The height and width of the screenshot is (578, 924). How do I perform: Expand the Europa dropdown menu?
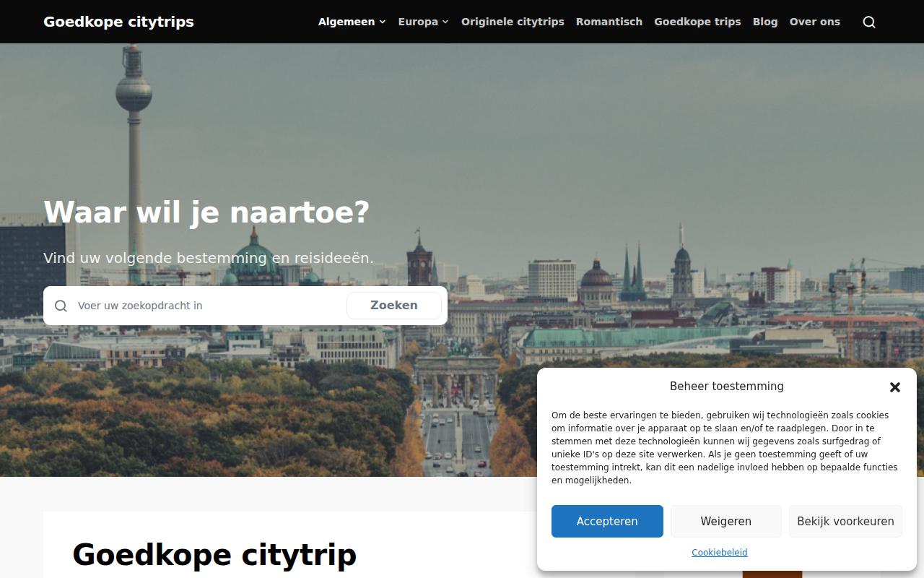tap(424, 22)
